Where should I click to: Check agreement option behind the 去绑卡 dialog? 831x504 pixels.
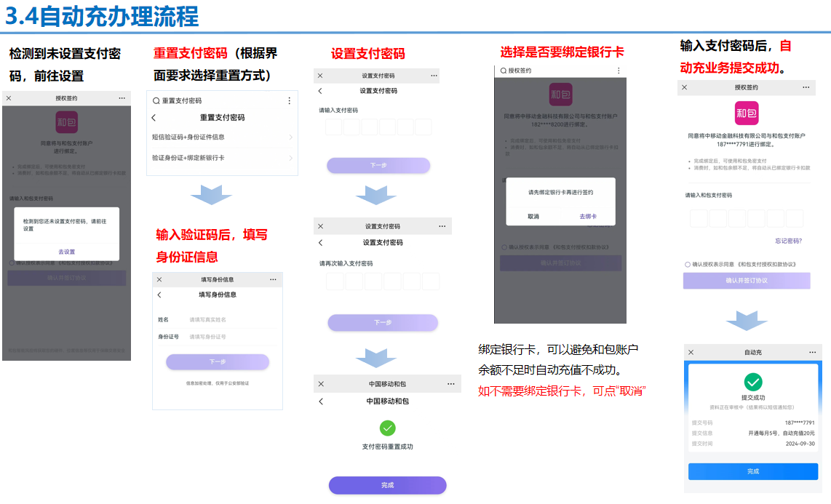pyautogui.click(x=504, y=247)
